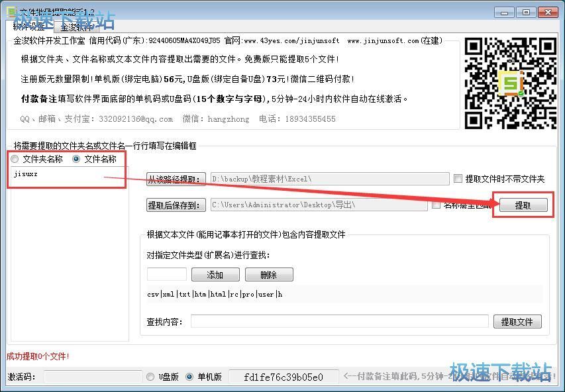Screen dimensions: 565x392
Task: Click the WeChat payment QR code image
Action: click(x=510, y=83)
